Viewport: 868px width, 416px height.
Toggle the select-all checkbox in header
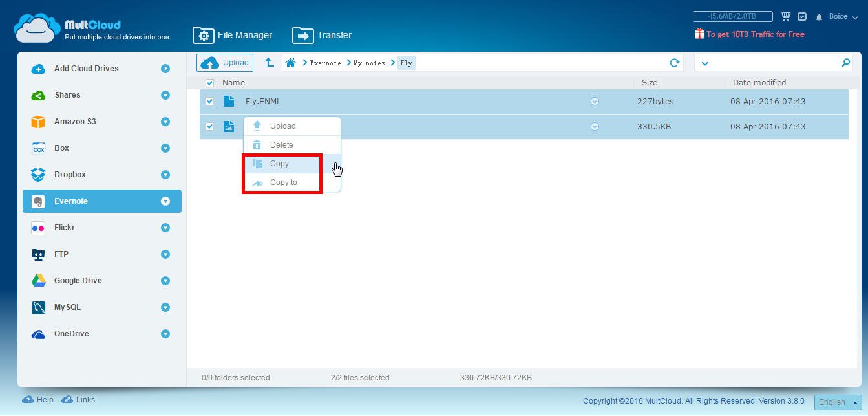point(209,83)
